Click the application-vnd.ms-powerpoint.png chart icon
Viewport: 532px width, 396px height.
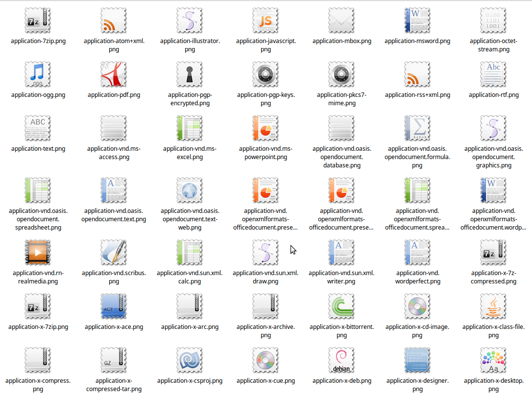point(266,128)
